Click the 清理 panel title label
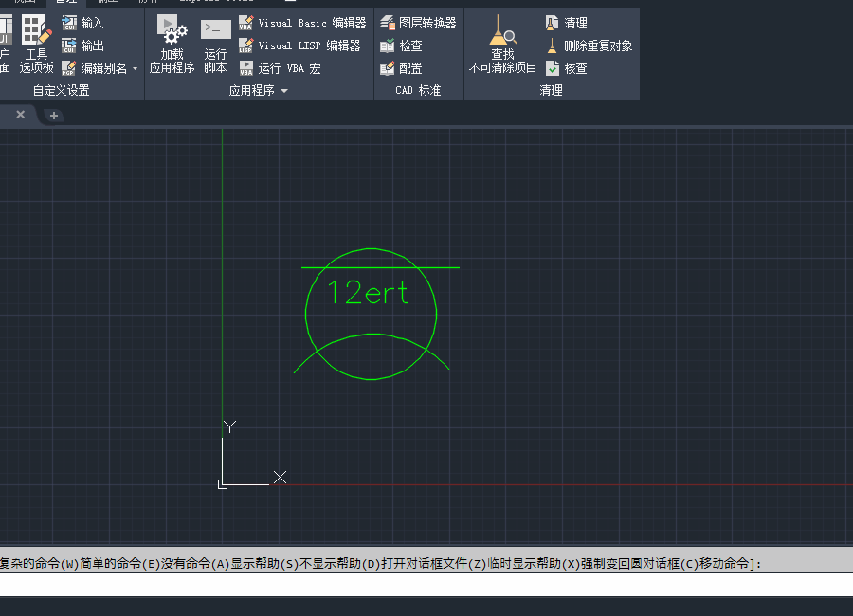Screen dimensions: 853x616 [551, 90]
